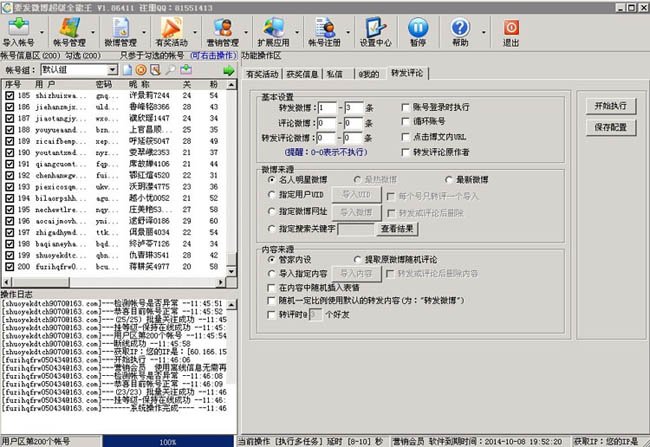Click the magnifier search icon beside 帐号组
The height and width of the screenshot is (447, 650).
point(170,70)
